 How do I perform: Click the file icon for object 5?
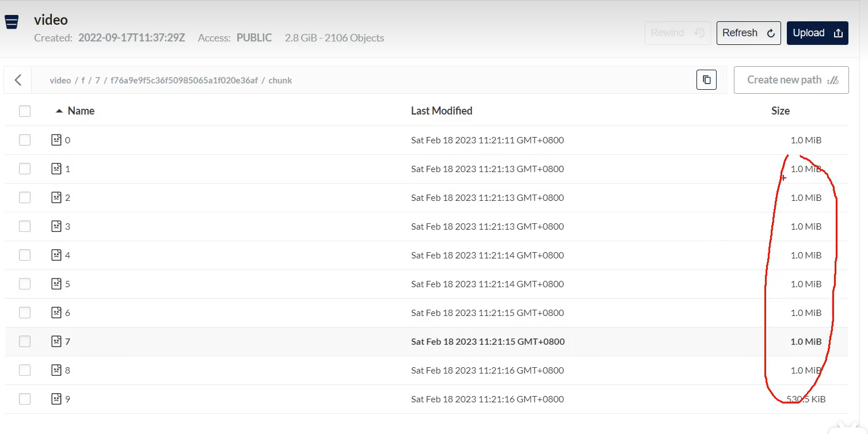point(56,284)
